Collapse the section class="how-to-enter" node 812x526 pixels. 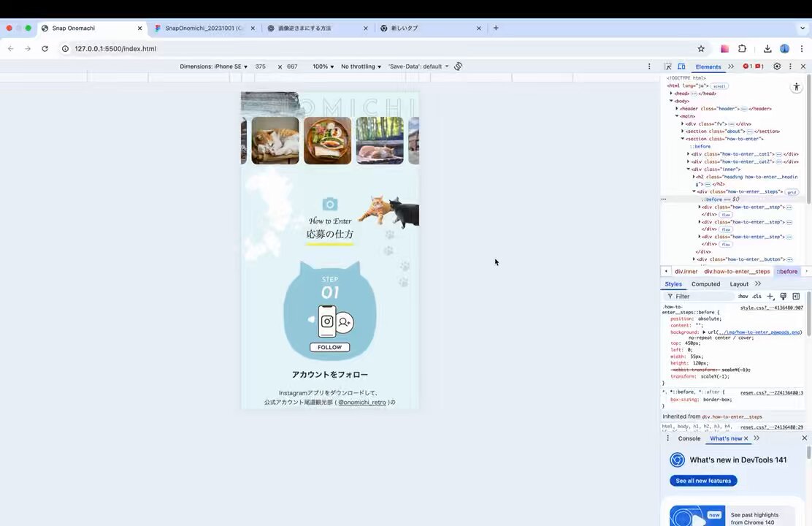(x=683, y=139)
